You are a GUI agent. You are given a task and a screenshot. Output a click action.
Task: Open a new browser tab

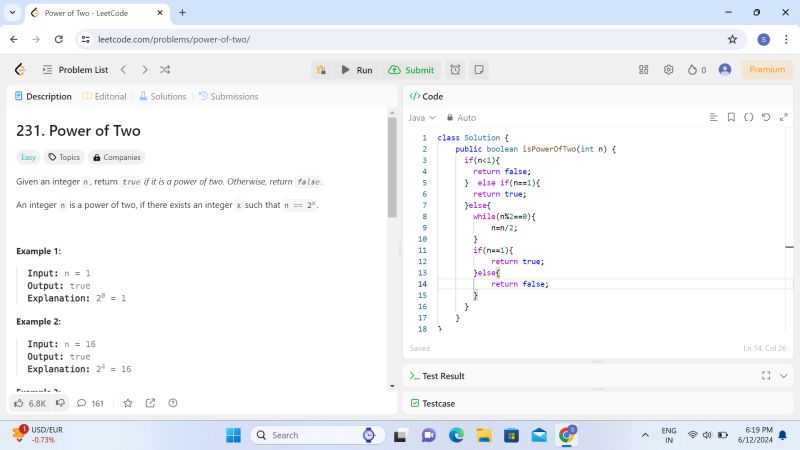pyautogui.click(x=182, y=13)
